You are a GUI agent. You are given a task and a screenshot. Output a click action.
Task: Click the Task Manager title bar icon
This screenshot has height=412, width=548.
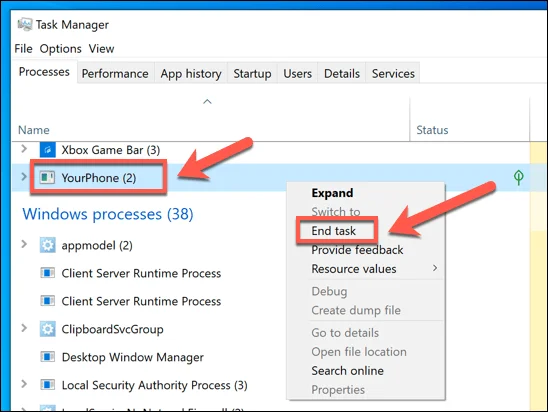pyautogui.click(x=24, y=24)
